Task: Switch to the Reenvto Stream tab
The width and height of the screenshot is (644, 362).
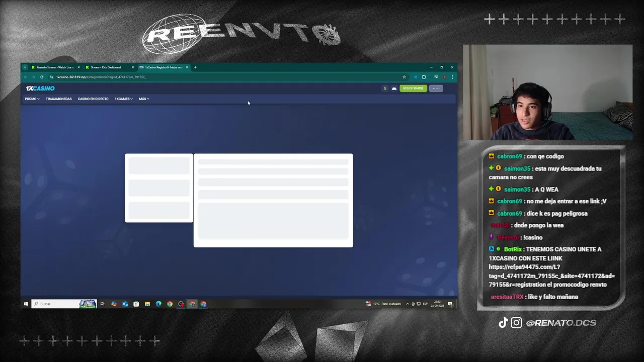Action: point(54,67)
